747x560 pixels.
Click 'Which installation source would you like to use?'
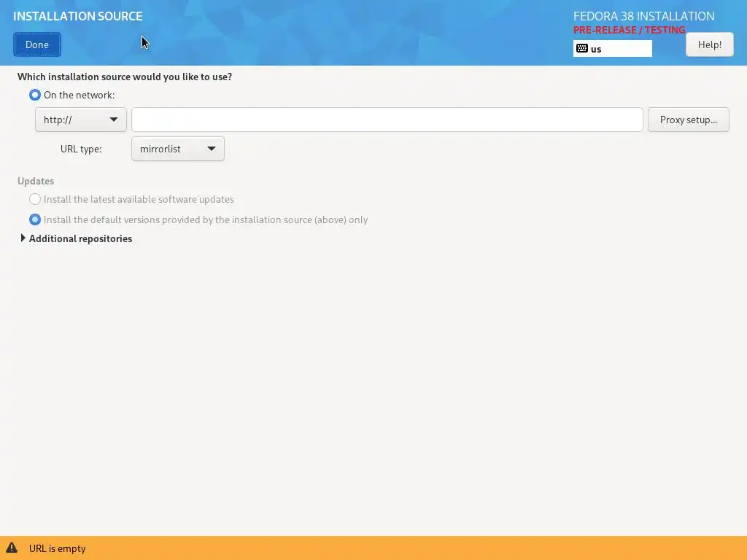click(125, 77)
